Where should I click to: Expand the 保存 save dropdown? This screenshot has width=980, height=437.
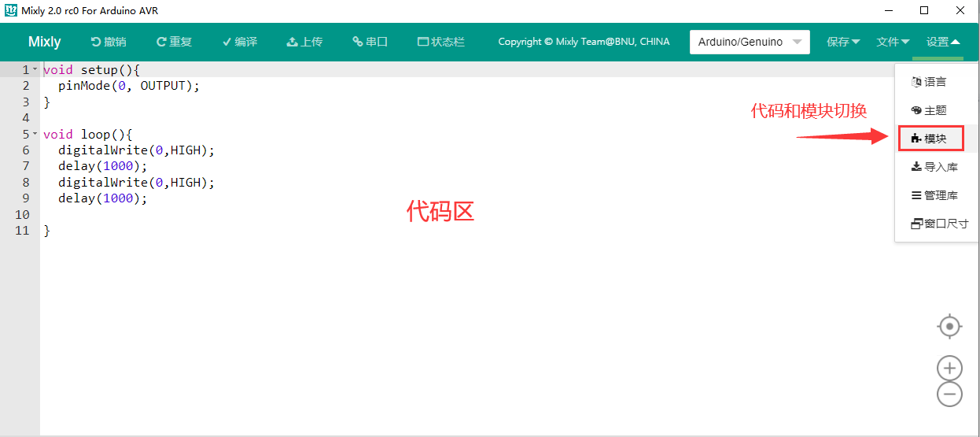pos(843,42)
